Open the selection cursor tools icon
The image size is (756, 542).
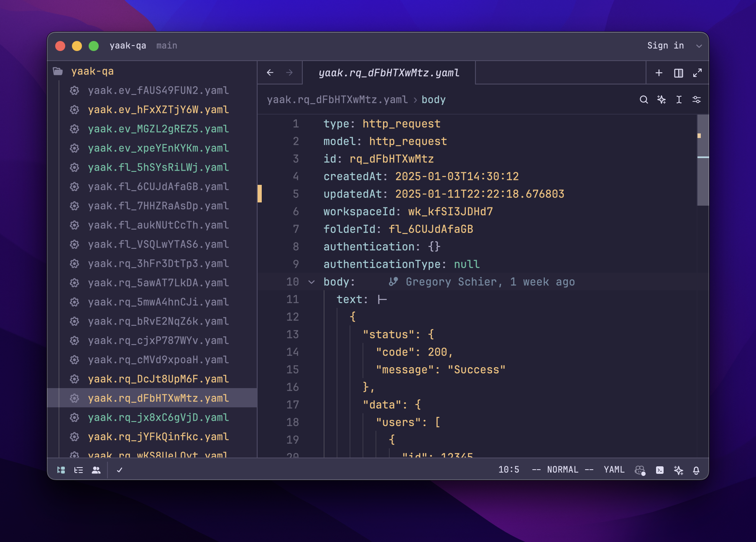[x=679, y=100]
